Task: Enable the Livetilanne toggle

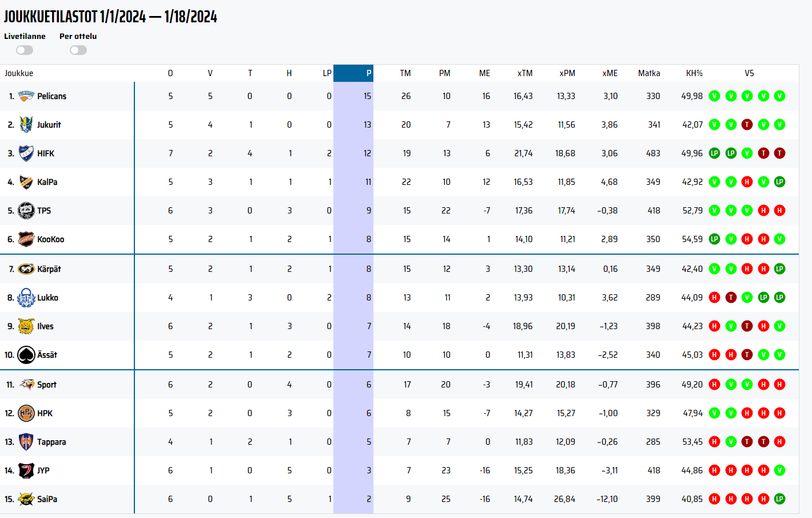Action: coord(25,50)
